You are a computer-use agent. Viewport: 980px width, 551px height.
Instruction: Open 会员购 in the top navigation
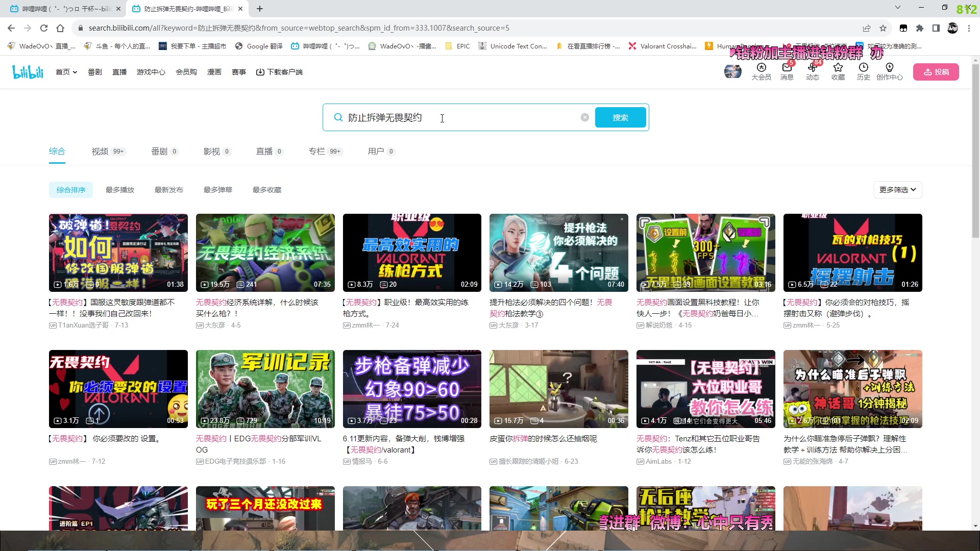186,72
